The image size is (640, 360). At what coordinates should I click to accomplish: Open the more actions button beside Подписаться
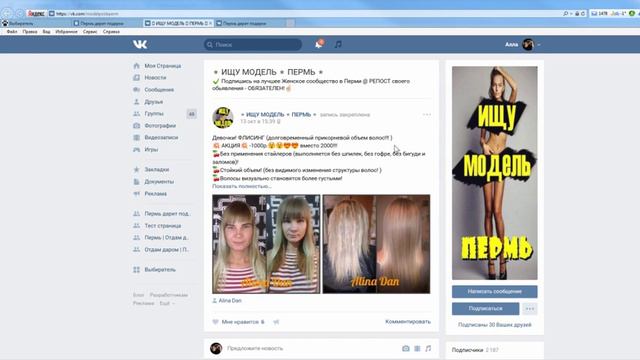(x=530, y=309)
